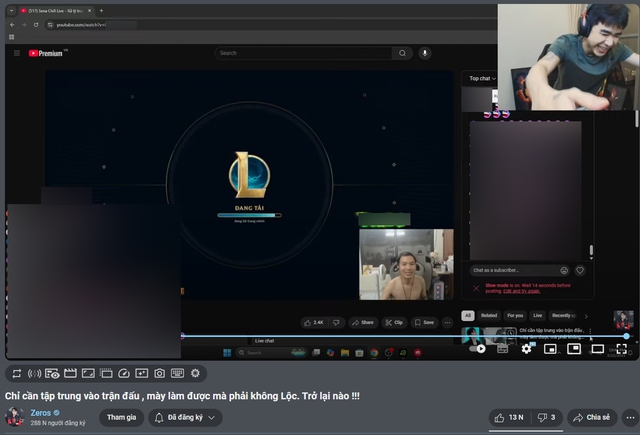
Task: Toggle the autoplay switch in player
Action: click(x=481, y=349)
